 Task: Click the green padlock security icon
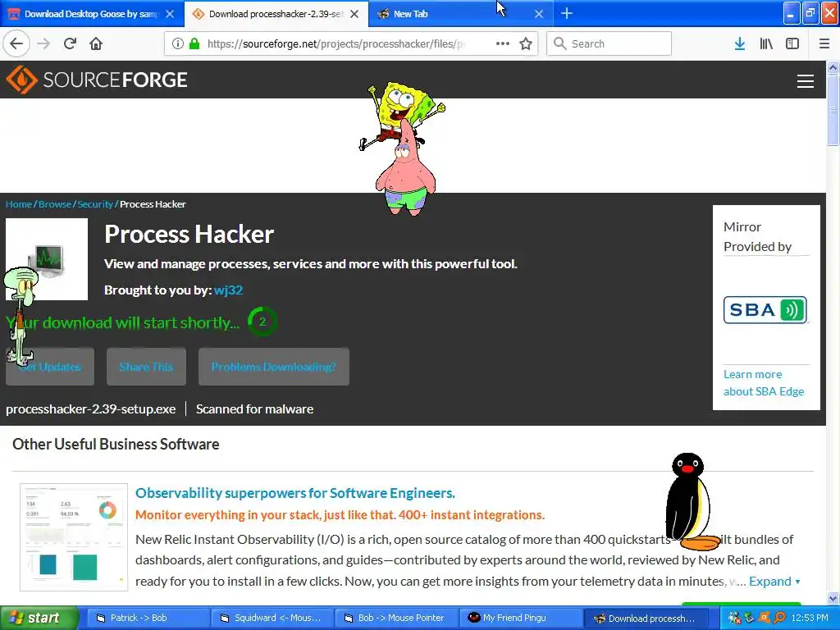coord(194,43)
